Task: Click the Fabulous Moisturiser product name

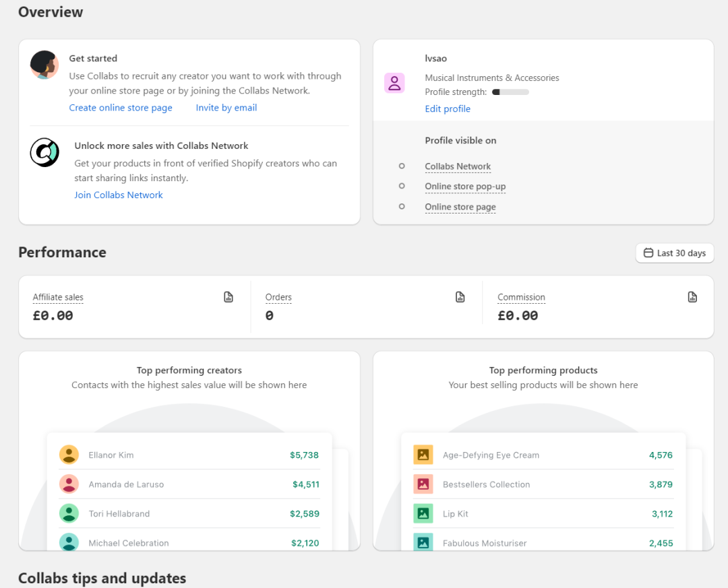Action: [x=485, y=543]
